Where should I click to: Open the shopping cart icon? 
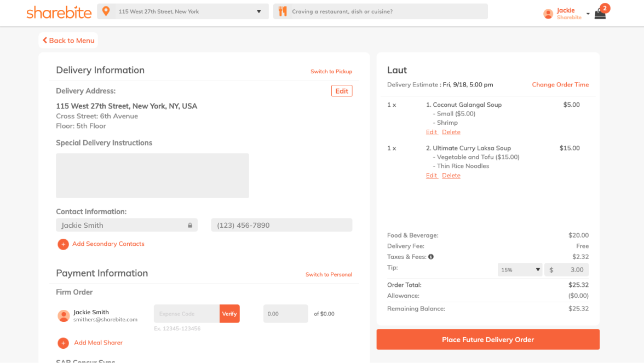[600, 14]
